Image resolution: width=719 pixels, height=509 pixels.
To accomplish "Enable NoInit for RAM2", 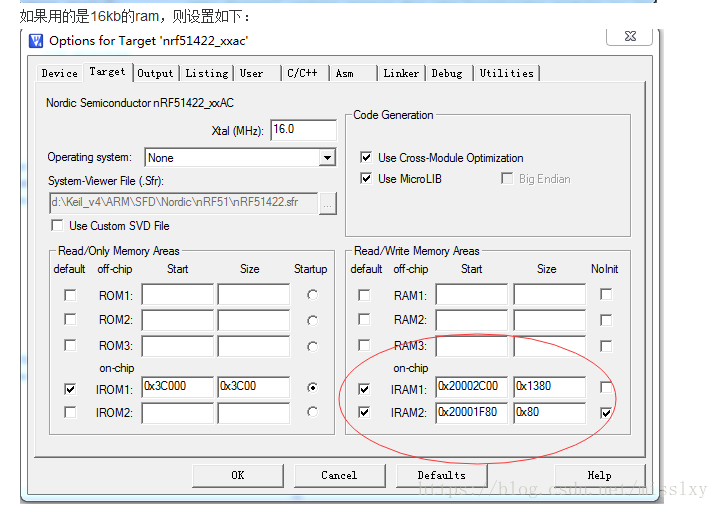I will [606, 320].
